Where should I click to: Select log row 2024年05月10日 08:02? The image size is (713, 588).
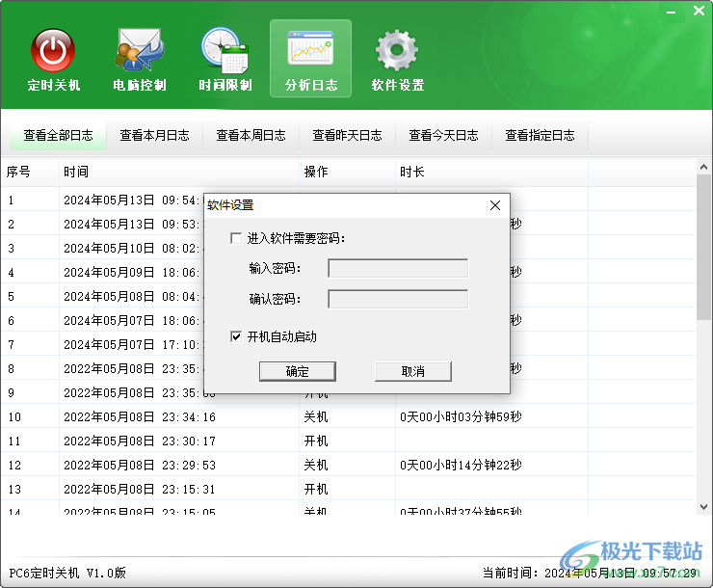click(131, 249)
